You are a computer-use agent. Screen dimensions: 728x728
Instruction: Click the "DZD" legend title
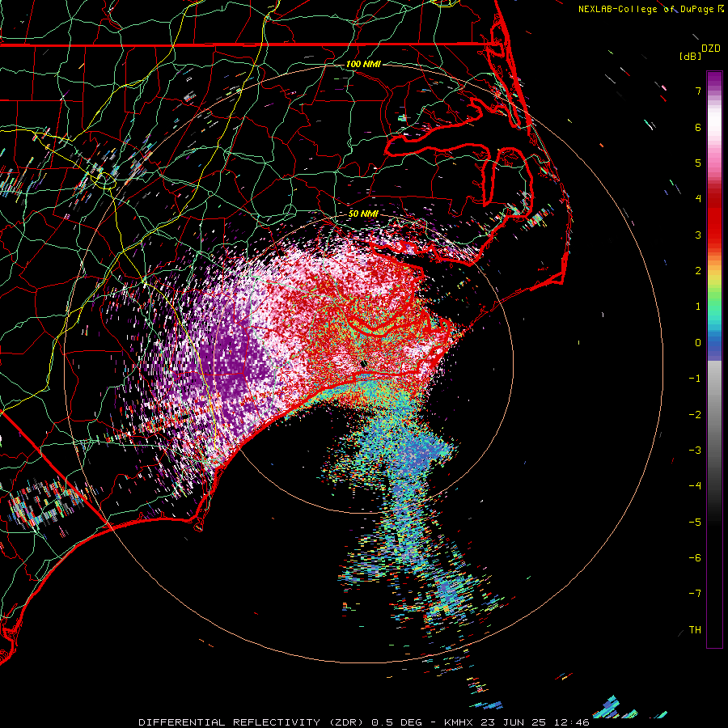tap(711, 49)
